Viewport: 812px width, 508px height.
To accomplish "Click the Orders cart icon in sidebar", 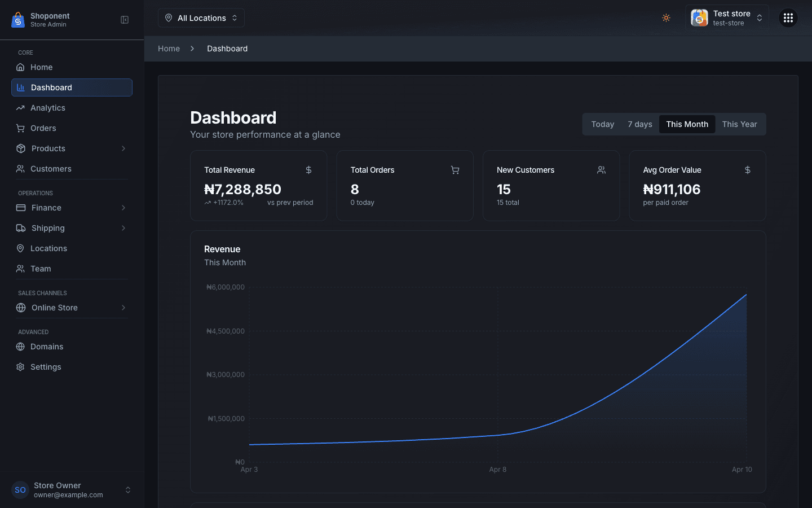I will click(x=20, y=128).
